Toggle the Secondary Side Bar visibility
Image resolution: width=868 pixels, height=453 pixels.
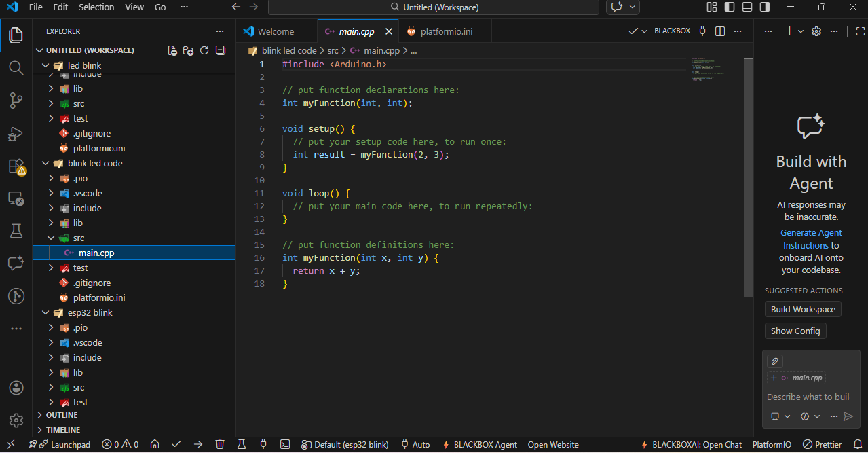coord(765,7)
